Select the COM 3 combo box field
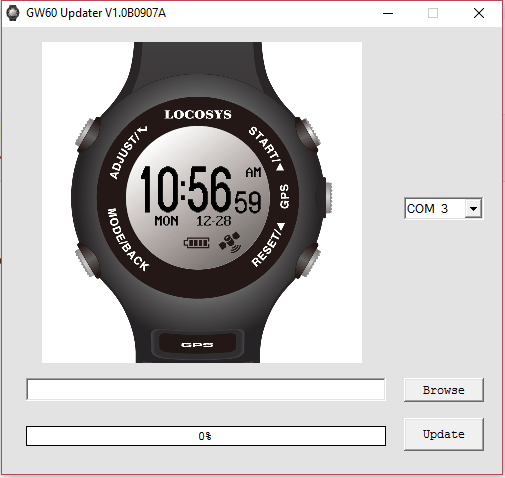This screenshot has width=505, height=478. coord(443,209)
